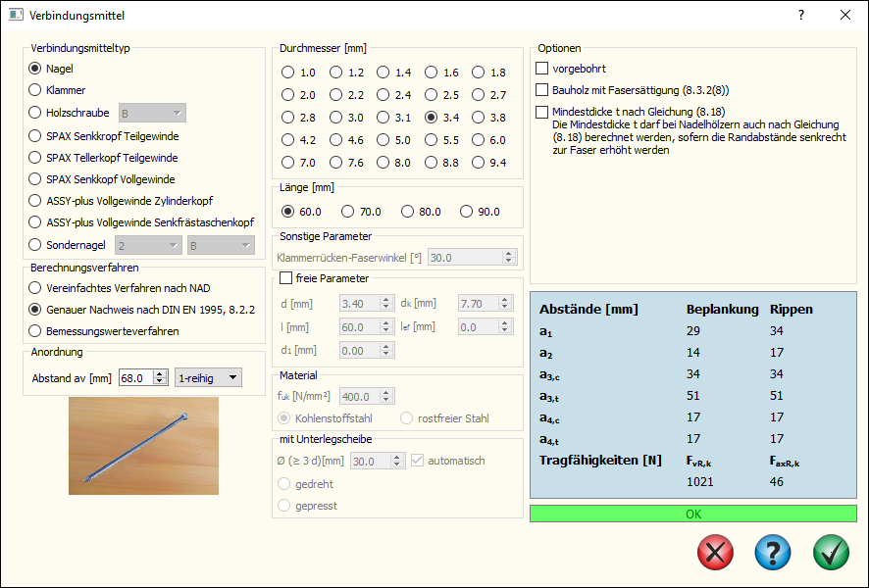Select diameter 4.2 mm

tap(287, 140)
